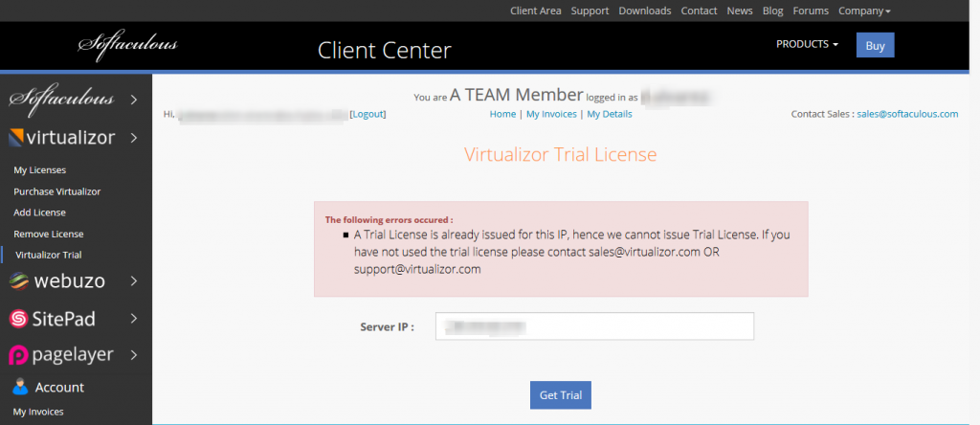Viewport: 980px width, 425px height.
Task: Select My Licenses in sidebar
Action: (x=40, y=170)
